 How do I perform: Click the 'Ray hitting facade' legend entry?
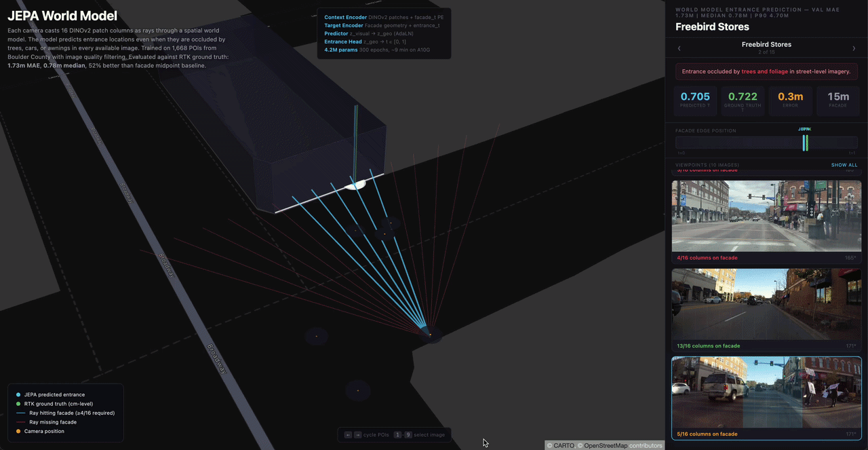coord(65,413)
